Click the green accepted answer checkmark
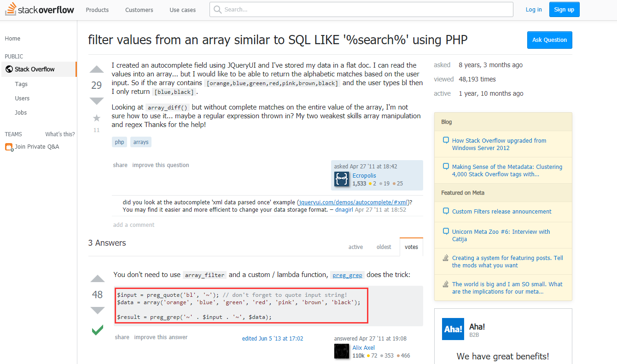617x364 pixels. click(98, 330)
